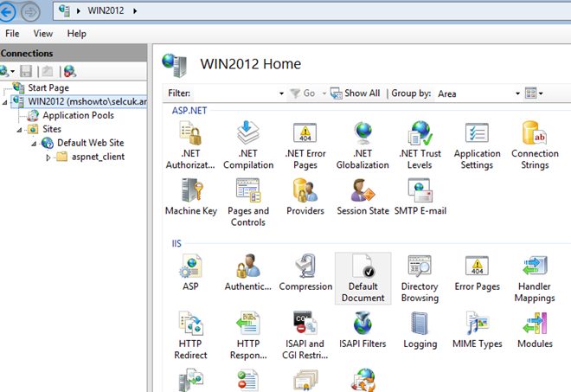Click the Show All button
Viewport: 571px width, 392px height.
(355, 93)
